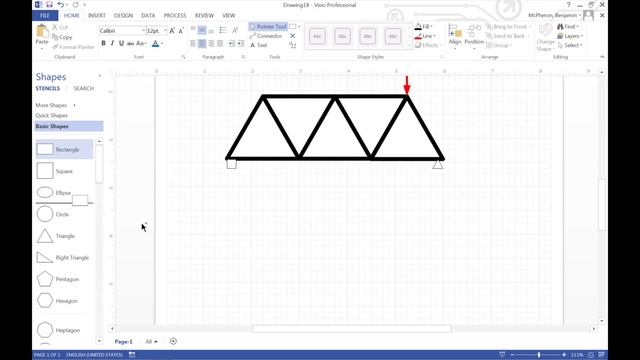Switch to the INSERT ribbon tab
The image size is (640, 360).
tap(97, 16)
